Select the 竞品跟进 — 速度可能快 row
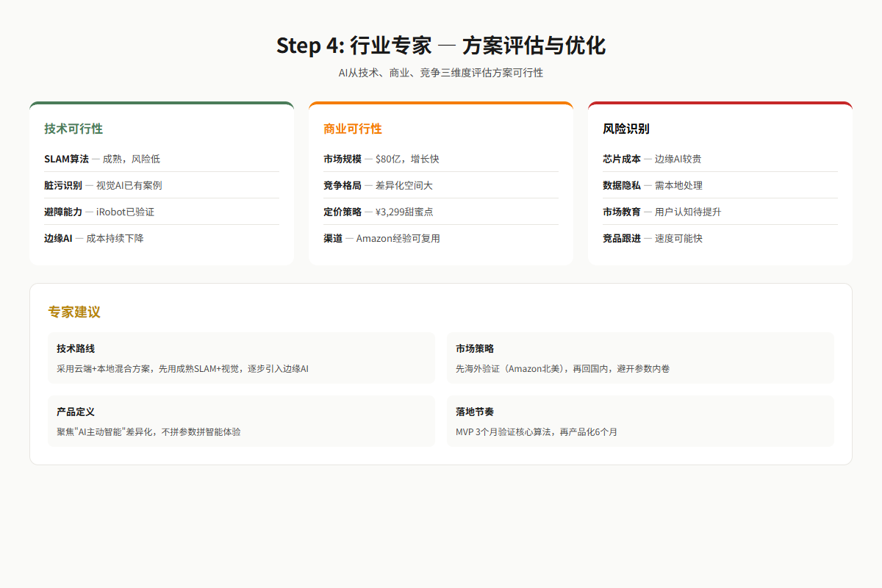 click(720, 238)
